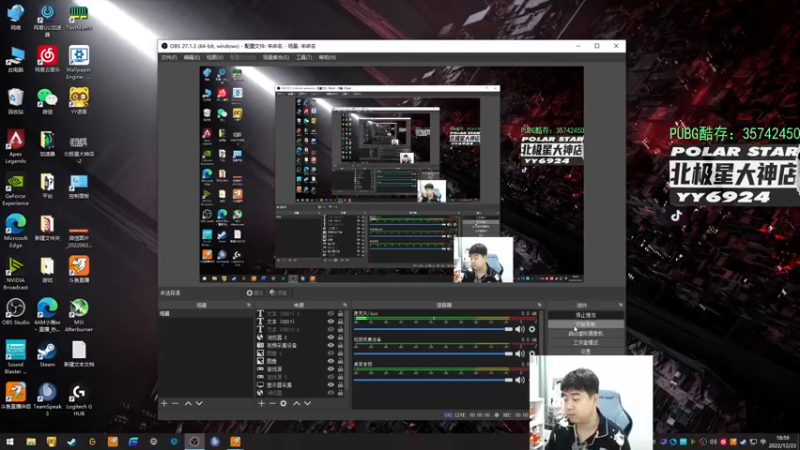Click the remove scene minus icon
The image size is (800, 450).
tap(175, 404)
